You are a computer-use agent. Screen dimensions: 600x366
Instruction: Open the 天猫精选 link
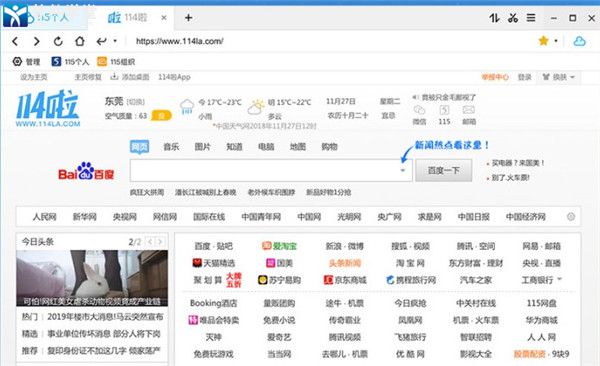214,263
